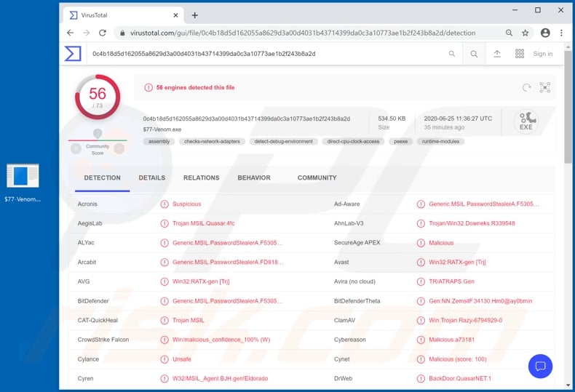The height and width of the screenshot is (392, 575).
Task: Click the lock icon in the address bar
Action: pyautogui.click(x=122, y=33)
